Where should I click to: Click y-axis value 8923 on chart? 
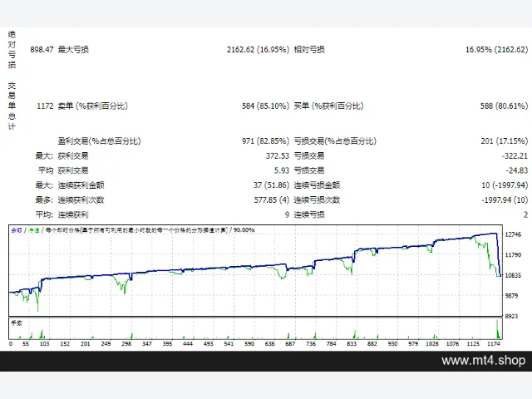pos(511,316)
